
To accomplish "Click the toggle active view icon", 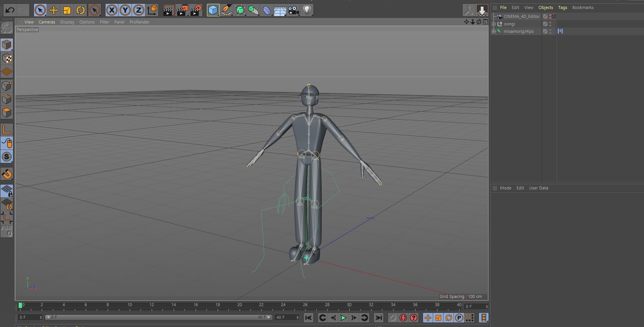I will pos(485,22).
